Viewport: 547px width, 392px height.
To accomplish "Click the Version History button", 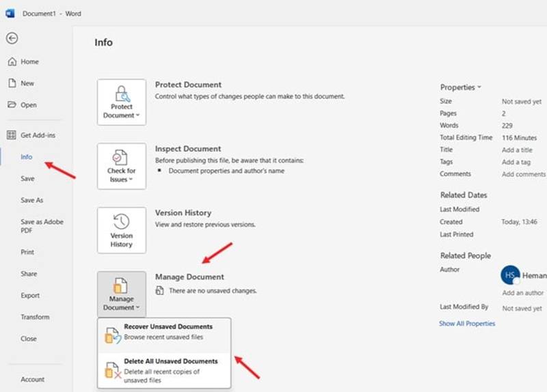I will click(x=122, y=230).
